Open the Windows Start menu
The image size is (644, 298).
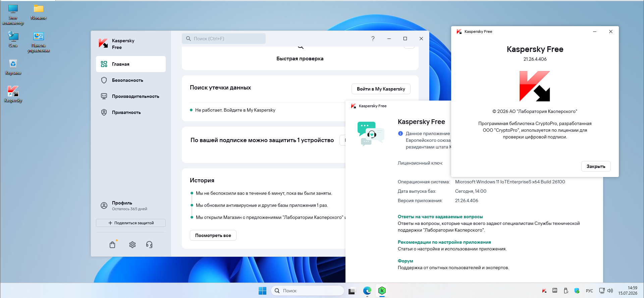(x=262, y=291)
